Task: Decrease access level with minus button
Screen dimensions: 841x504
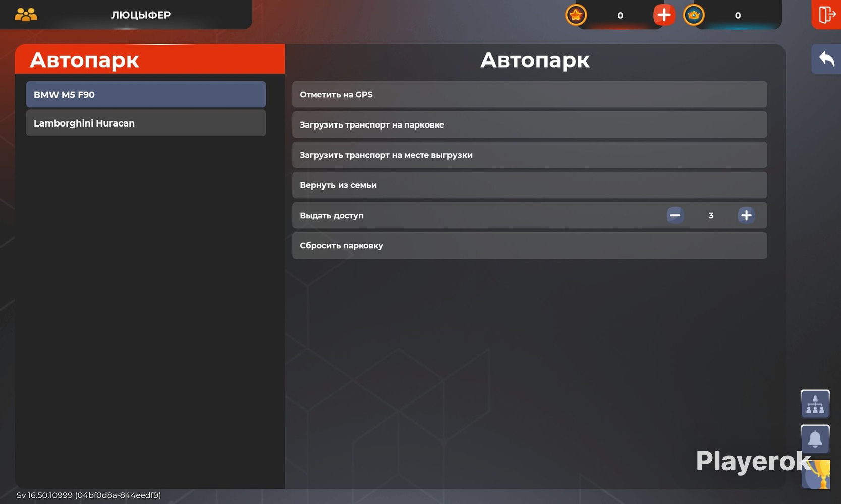Action: click(675, 215)
